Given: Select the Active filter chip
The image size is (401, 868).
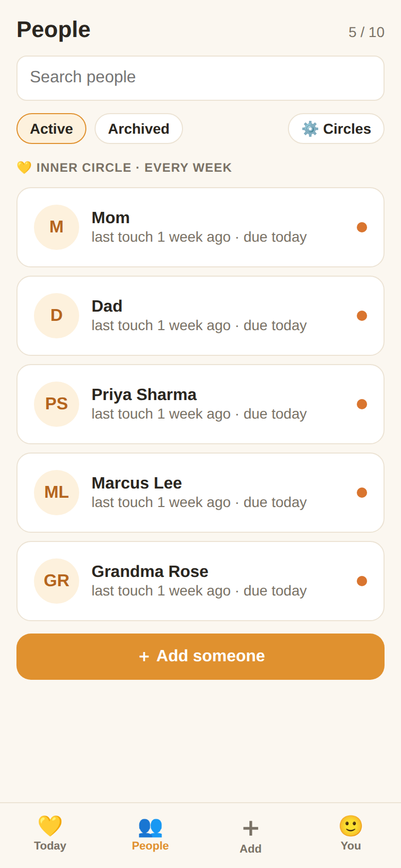Looking at the screenshot, I should point(51,129).
